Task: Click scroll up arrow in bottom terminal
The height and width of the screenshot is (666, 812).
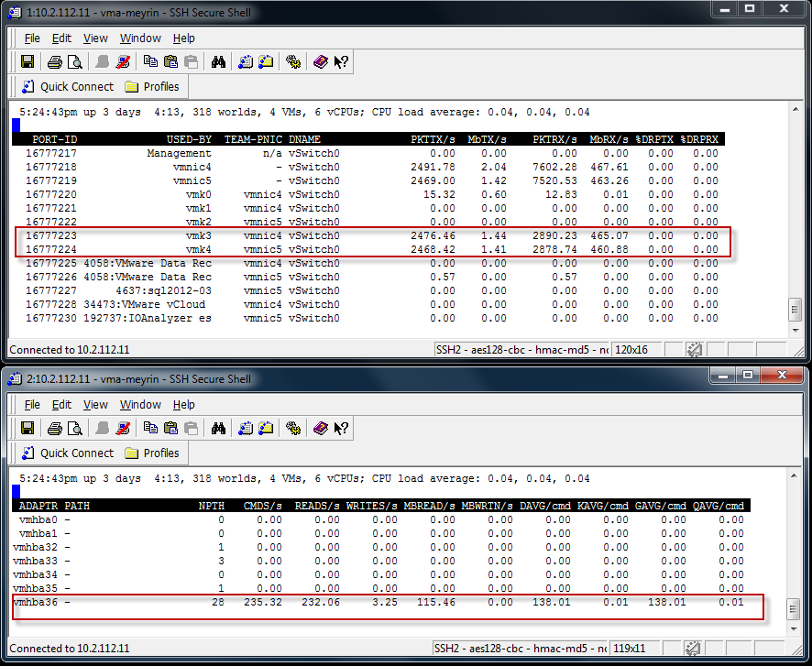Action: tap(794, 475)
